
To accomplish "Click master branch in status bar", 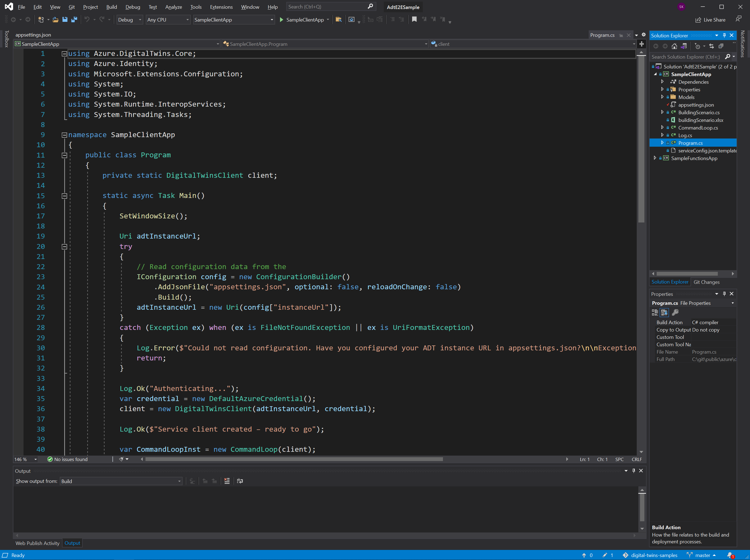I will pyautogui.click(x=702, y=555).
